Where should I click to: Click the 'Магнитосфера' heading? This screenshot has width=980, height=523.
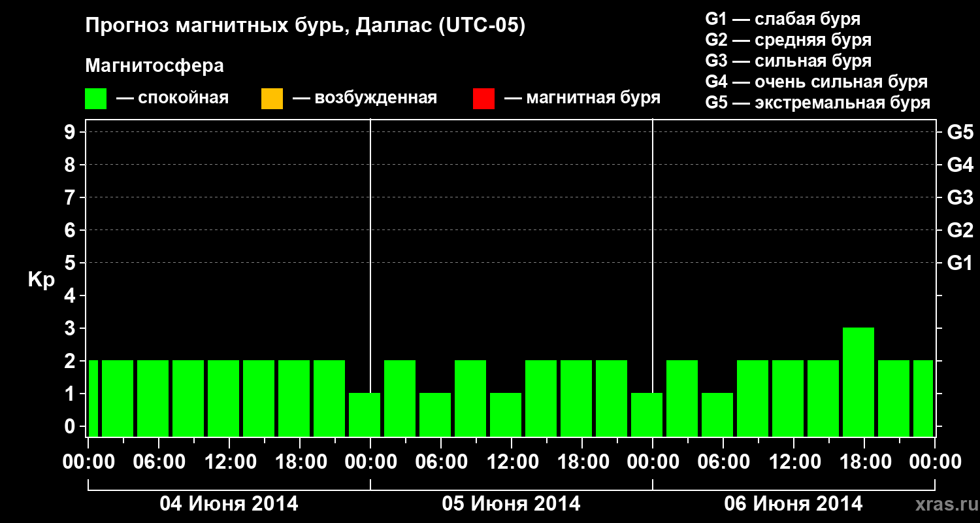tap(155, 66)
